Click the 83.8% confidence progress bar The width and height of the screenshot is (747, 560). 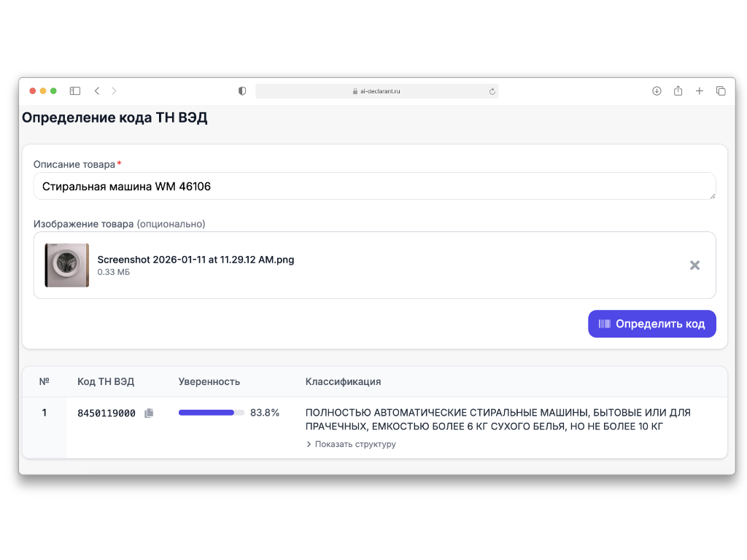[x=211, y=413]
